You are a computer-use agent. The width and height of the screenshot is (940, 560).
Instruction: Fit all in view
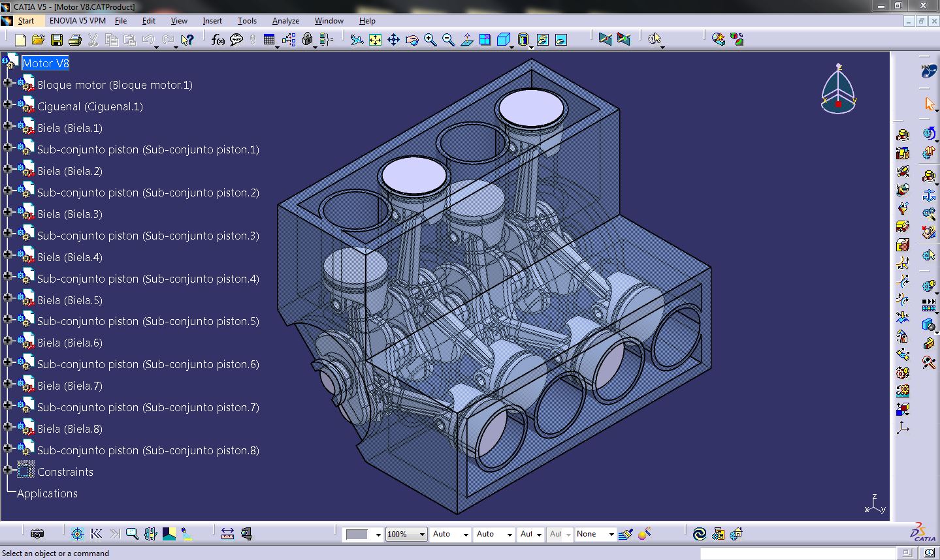click(375, 40)
